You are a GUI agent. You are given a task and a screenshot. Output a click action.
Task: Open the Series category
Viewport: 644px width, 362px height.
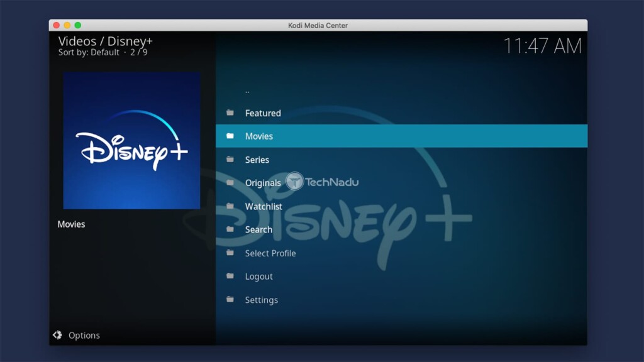401,159
